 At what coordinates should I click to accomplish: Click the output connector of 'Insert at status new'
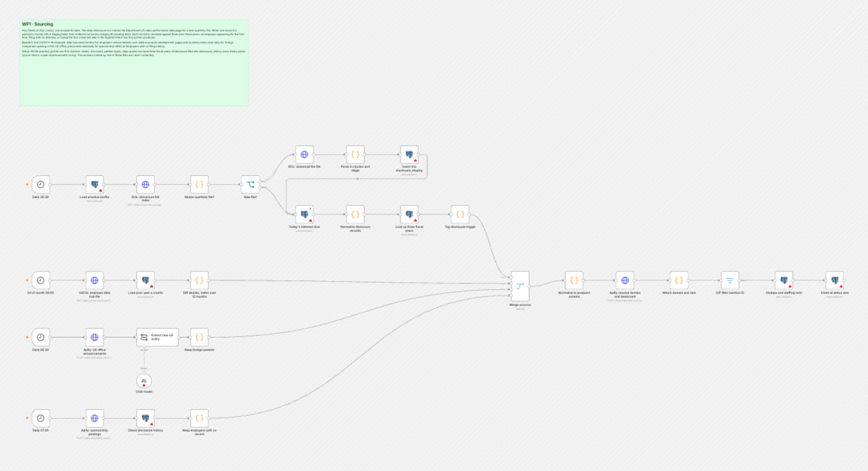[x=844, y=280]
